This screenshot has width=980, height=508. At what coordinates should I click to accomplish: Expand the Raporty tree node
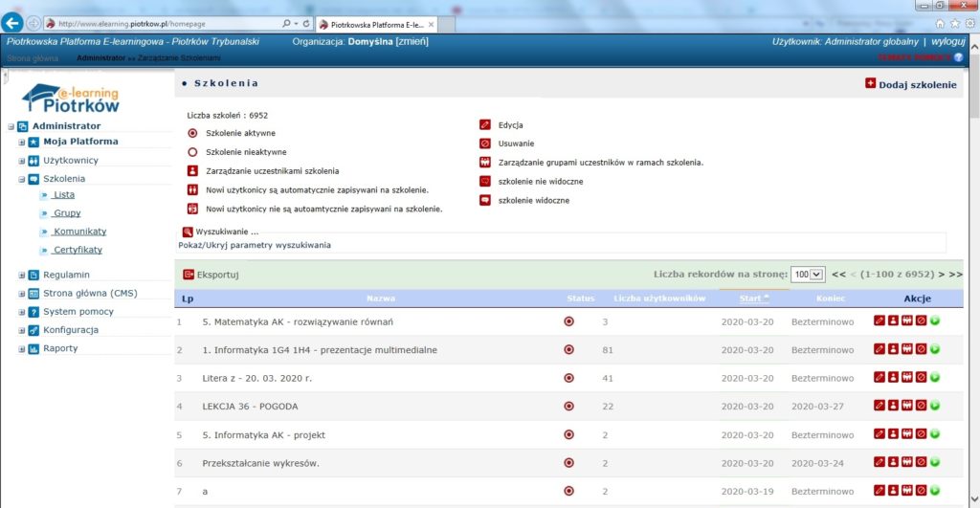pyautogui.click(x=21, y=349)
